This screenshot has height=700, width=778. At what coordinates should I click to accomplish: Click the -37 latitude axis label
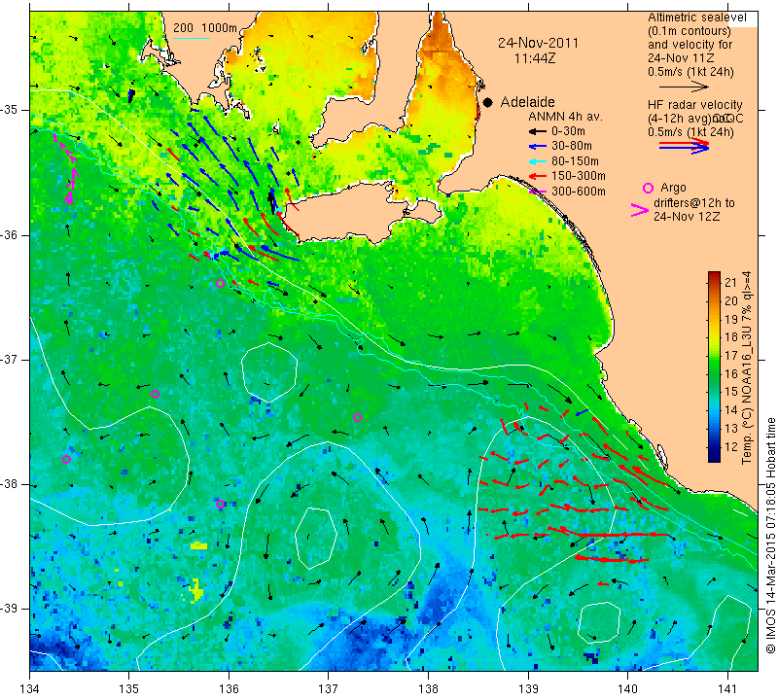[x=10, y=359]
